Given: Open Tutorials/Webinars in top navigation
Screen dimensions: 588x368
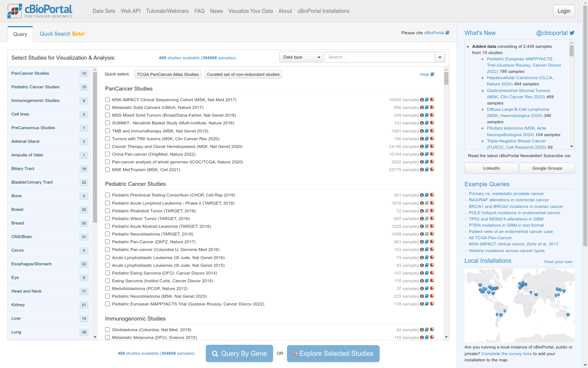Looking at the screenshot, I should 167,11.
